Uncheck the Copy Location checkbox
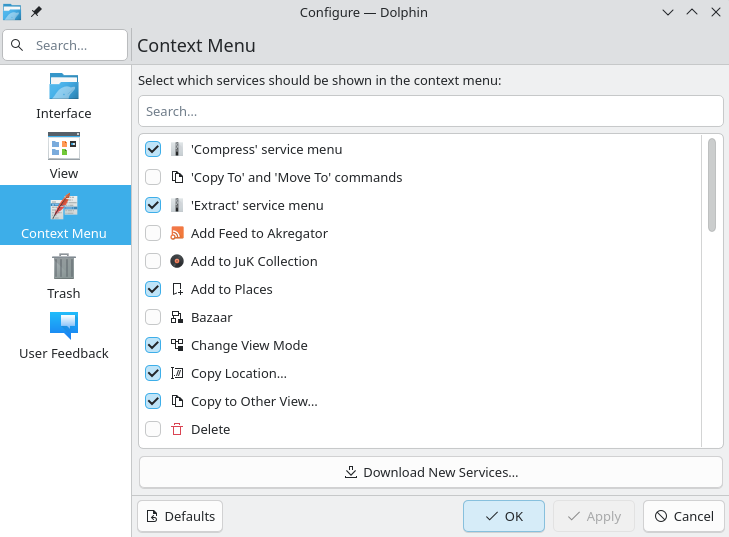This screenshot has width=729, height=537. point(153,373)
